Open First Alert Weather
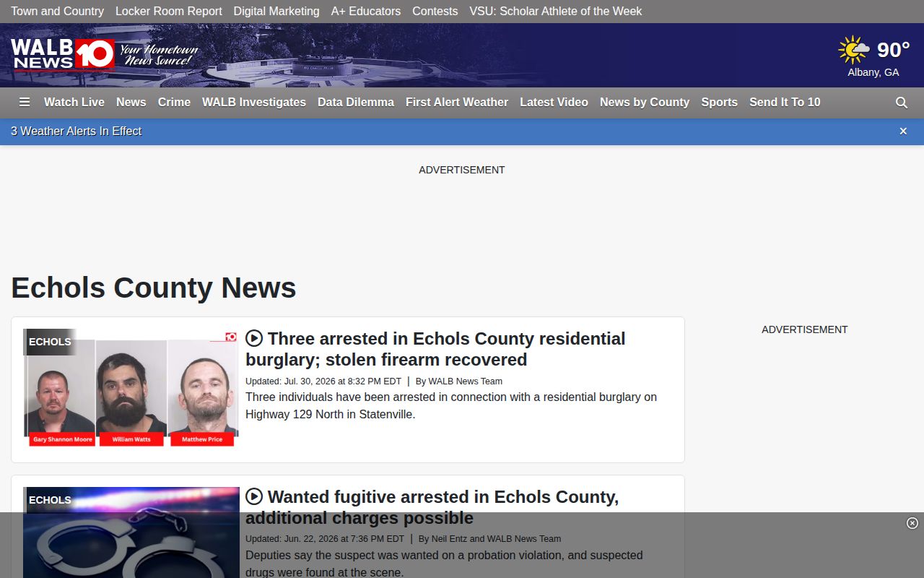The image size is (924, 578). coord(457,103)
